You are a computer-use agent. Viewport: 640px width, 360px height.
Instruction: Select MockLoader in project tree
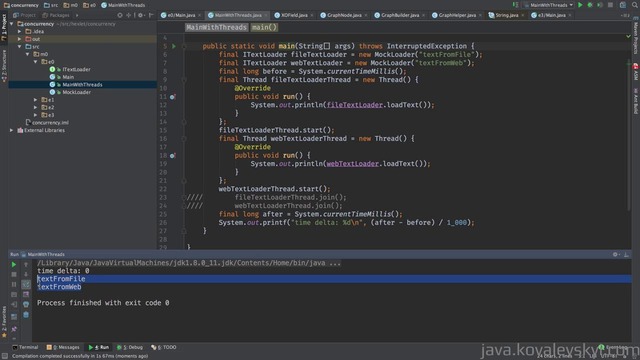coord(76,92)
